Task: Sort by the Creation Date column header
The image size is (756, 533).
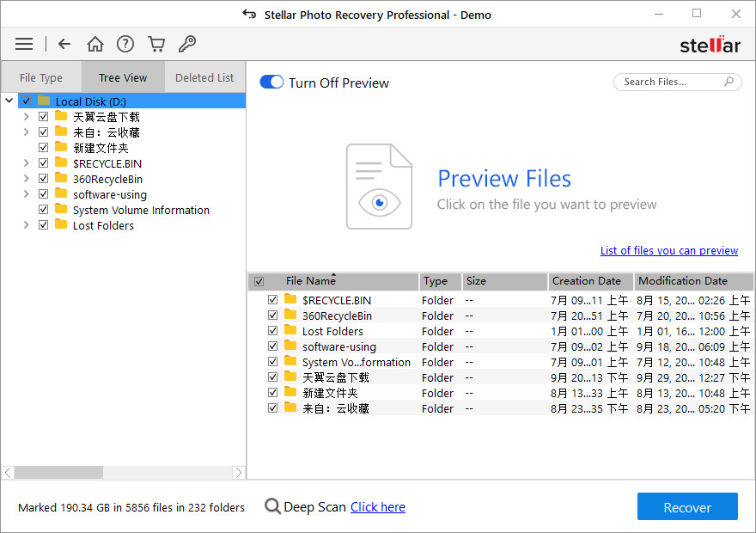Action: 591,281
